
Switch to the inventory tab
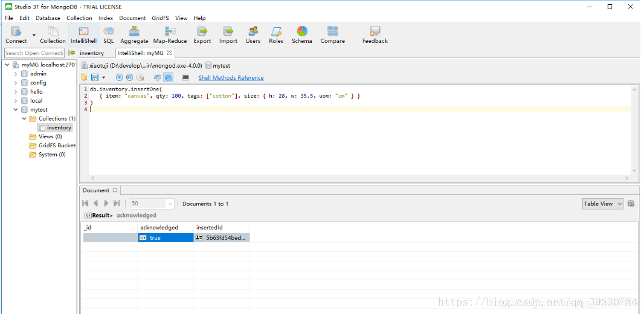point(92,53)
